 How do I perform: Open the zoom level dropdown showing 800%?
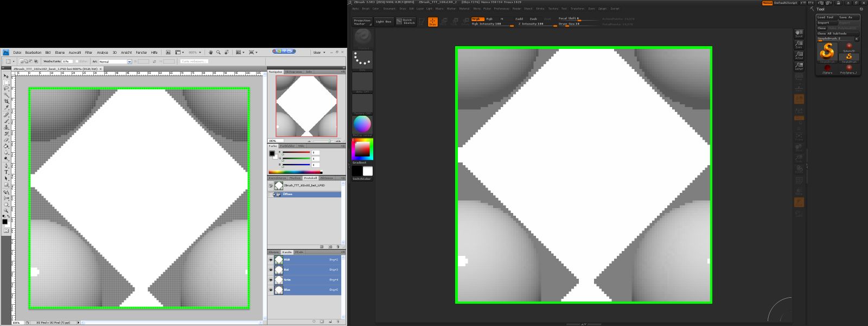coord(194,53)
